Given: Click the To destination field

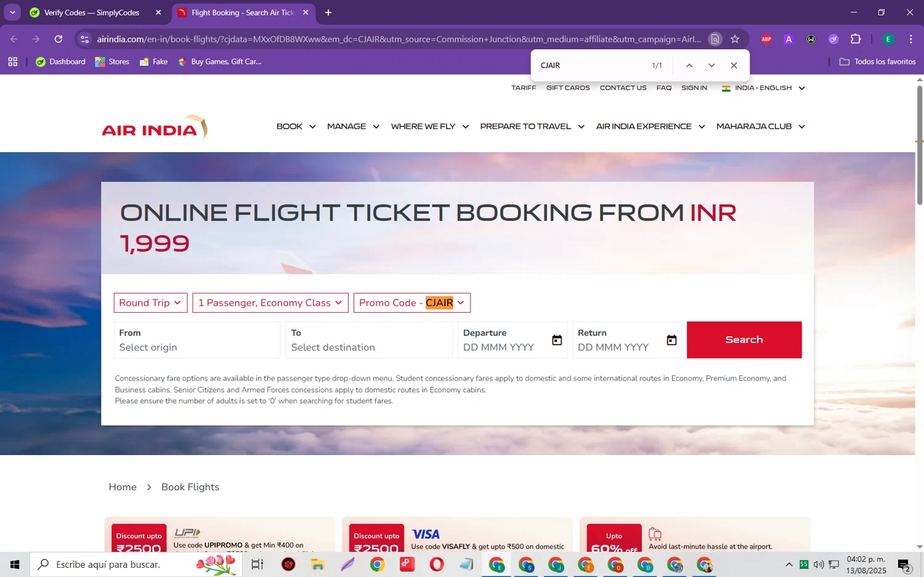Looking at the screenshot, I should pyautogui.click(x=369, y=340).
